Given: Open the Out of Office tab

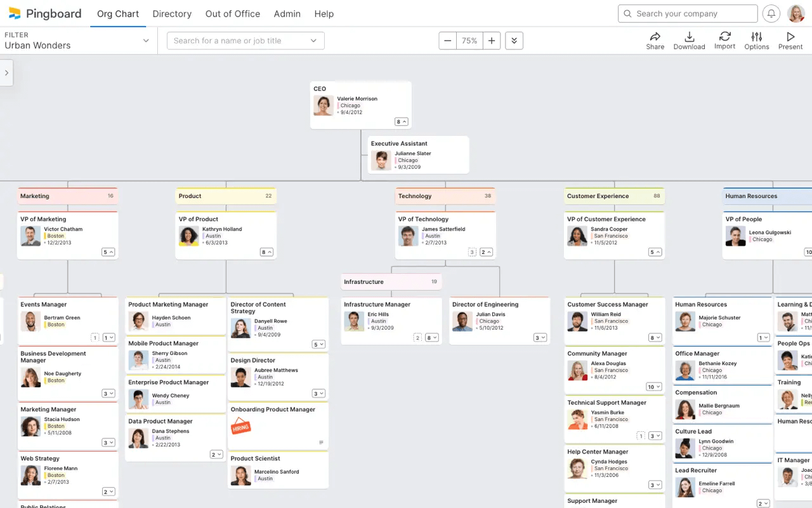Looking at the screenshot, I should [233, 13].
